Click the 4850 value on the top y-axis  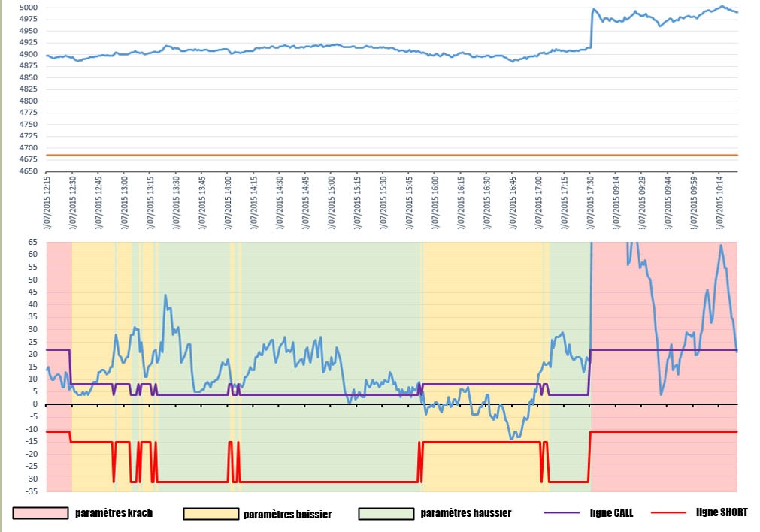click(x=28, y=77)
